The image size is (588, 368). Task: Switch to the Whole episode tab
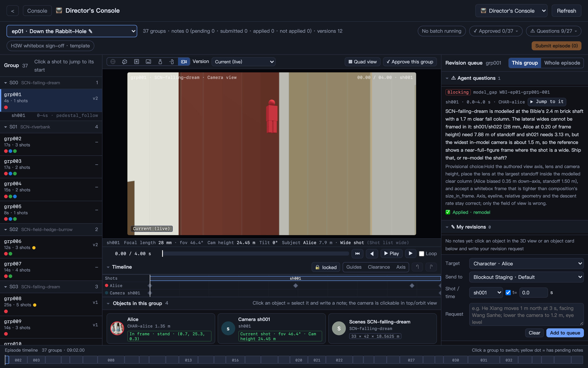562,63
